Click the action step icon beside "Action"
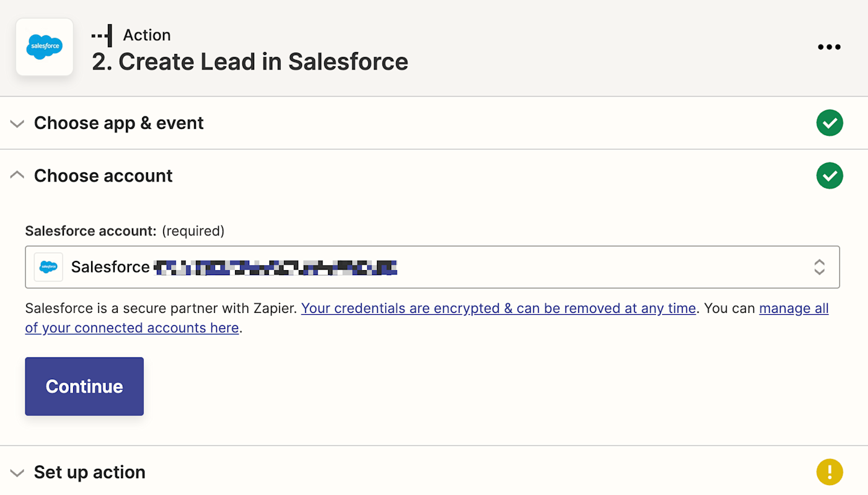 tap(102, 35)
